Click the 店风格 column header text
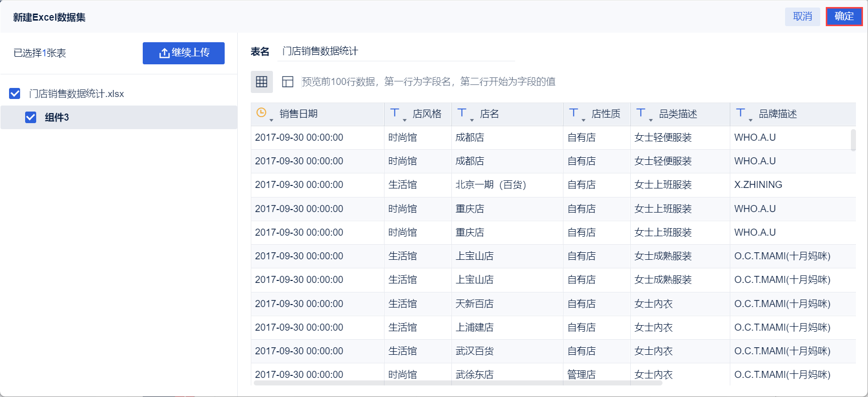Image resolution: width=868 pixels, height=397 pixels. coord(427,114)
